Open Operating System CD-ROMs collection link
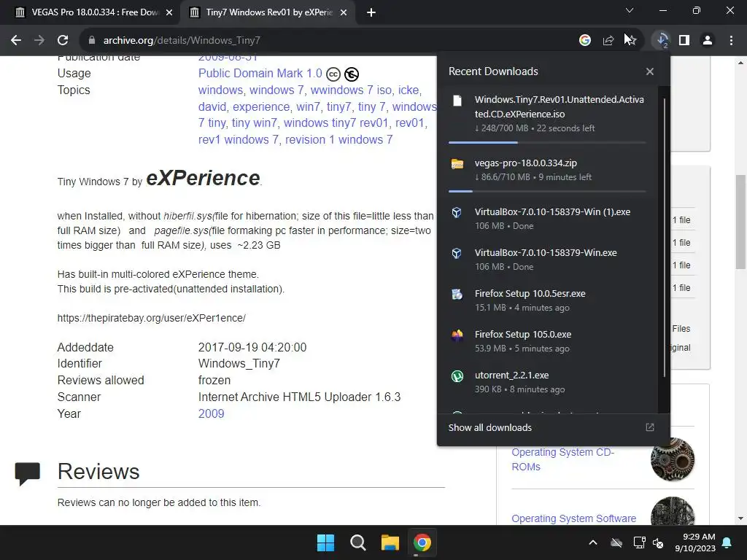Screen dimensions: 747x560 coord(562,459)
